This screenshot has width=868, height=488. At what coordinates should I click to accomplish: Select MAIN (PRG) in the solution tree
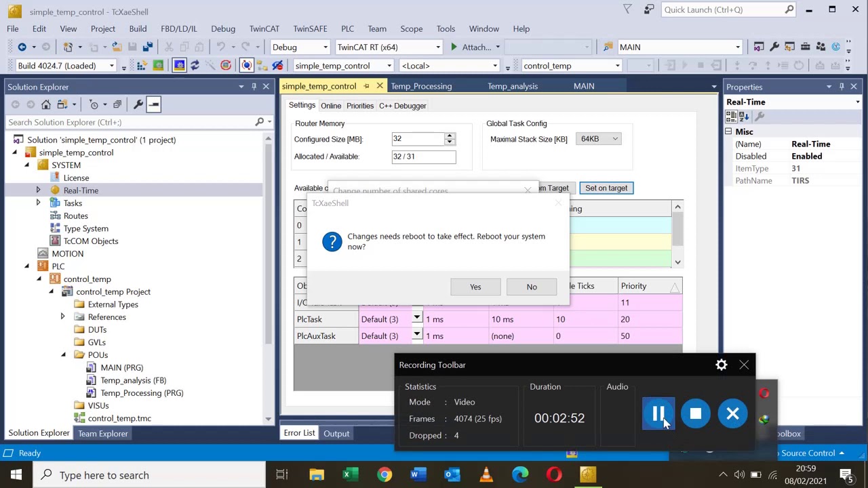(121, 367)
